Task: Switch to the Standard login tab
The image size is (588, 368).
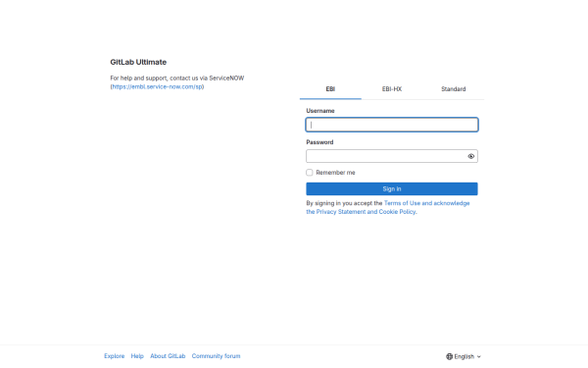Action: click(454, 89)
